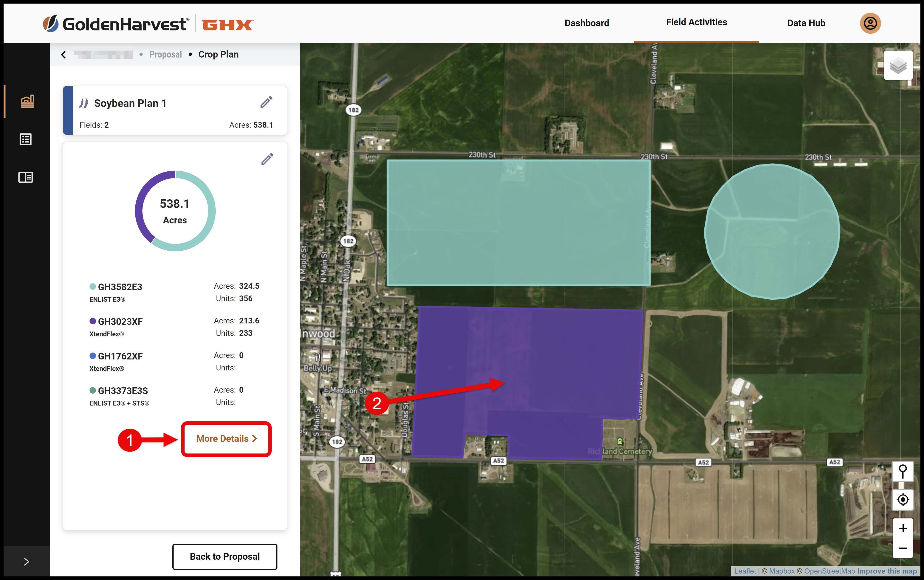Open the list view sidebar icon
The image size is (924, 580).
tap(26, 139)
